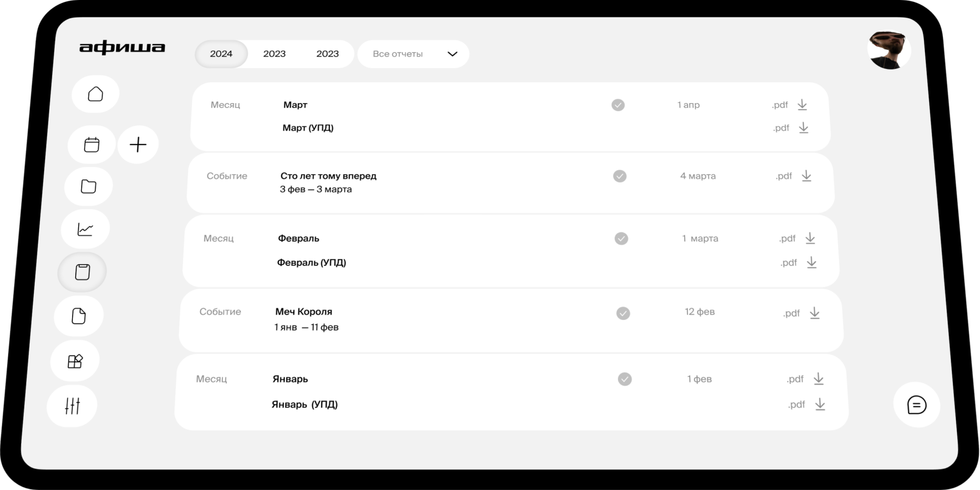Open the home icon in sidebar
This screenshot has height=490, width=980.
point(95,94)
